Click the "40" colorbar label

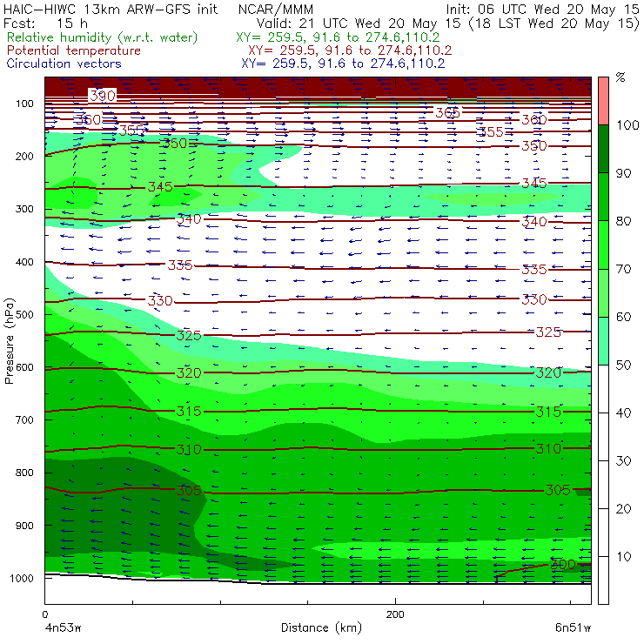(x=623, y=413)
